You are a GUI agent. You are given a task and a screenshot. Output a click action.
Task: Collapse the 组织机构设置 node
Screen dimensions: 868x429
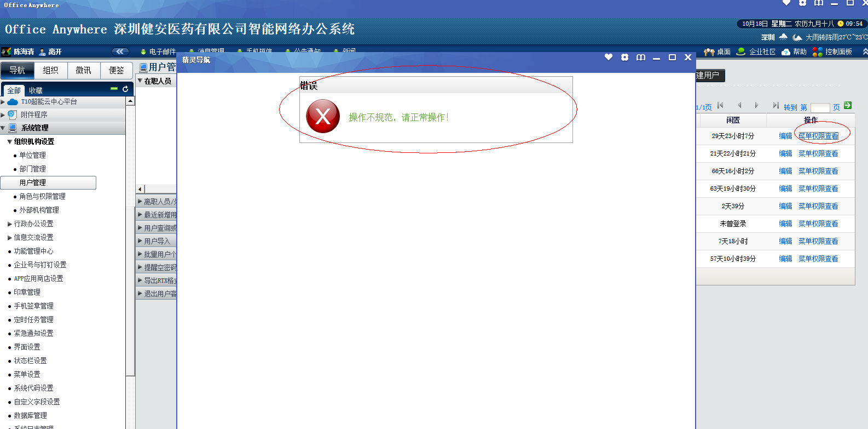(10, 142)
